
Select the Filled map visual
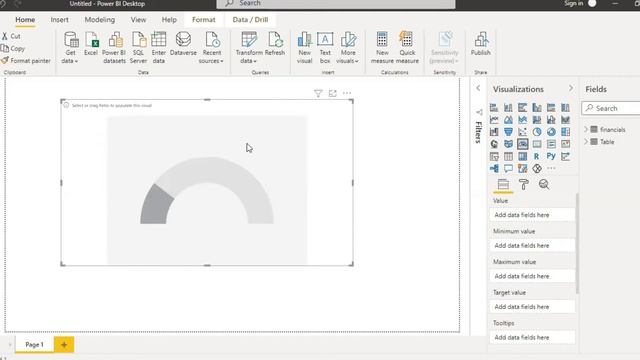point(508,144)
